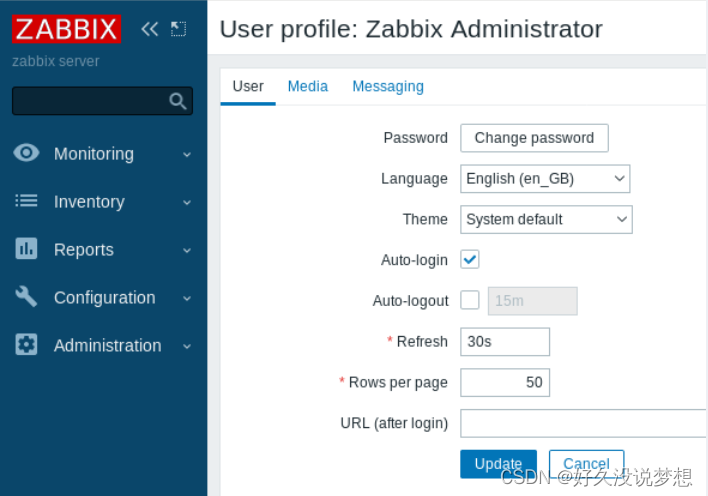The image size is (708, 496).
Task: Switch to the Messaging tab
Action: click(x=388, y=86)
